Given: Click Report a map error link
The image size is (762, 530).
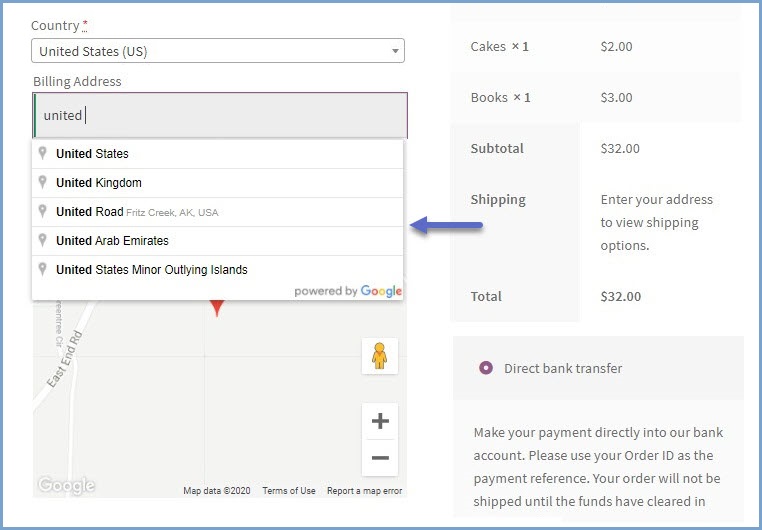Looking at the screenshot, I should 364,491.
